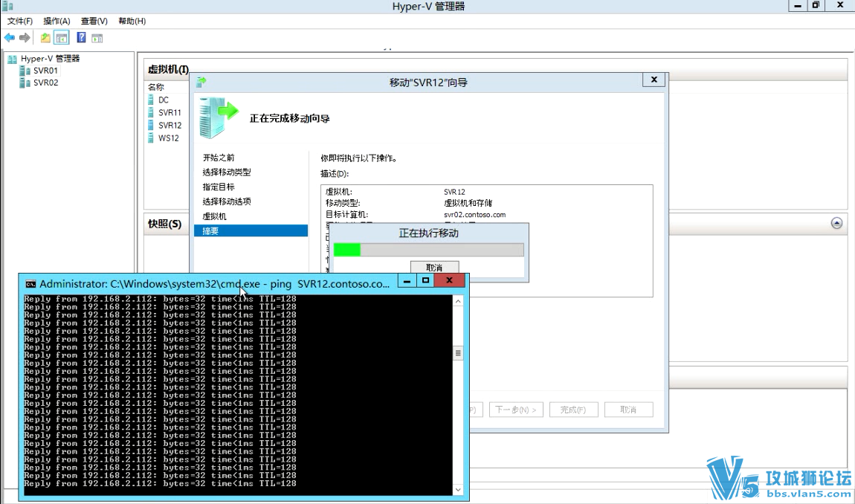The image size is (855, 504).
Task: Click the Hyper-V Manager title bar icon
Action: click(7, 6)
